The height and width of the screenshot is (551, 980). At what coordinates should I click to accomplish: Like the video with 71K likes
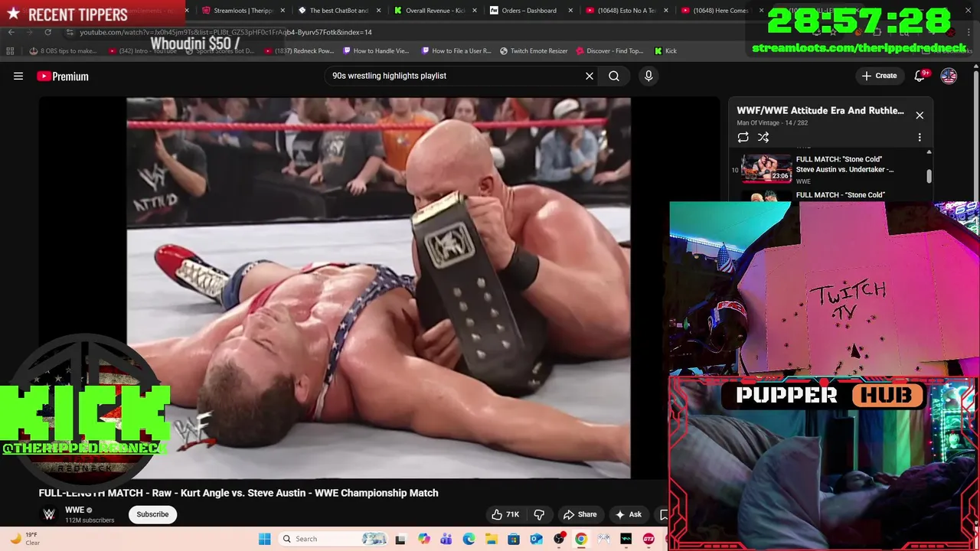pyautogui.click(x=505, y=514)
